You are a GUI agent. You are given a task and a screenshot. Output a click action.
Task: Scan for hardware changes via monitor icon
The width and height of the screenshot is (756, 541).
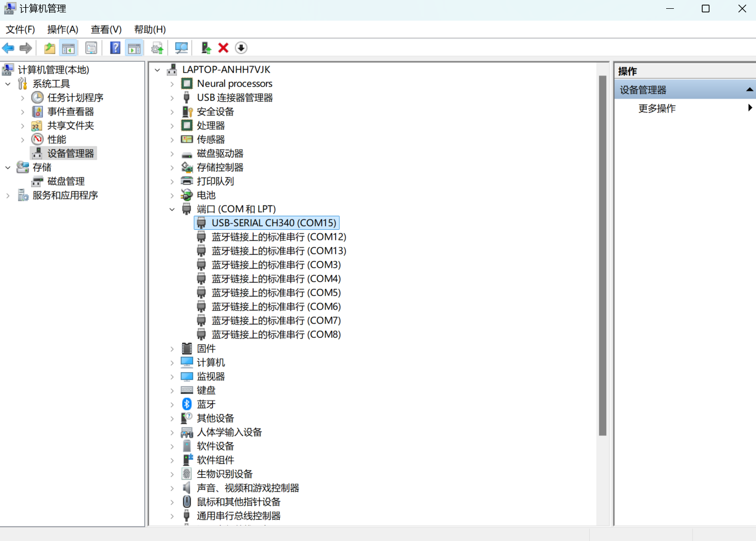181,48
